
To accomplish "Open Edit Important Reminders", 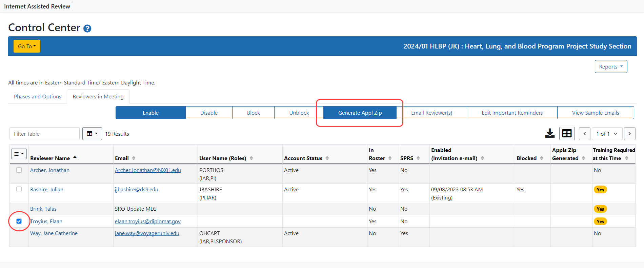I will [512, 113].
